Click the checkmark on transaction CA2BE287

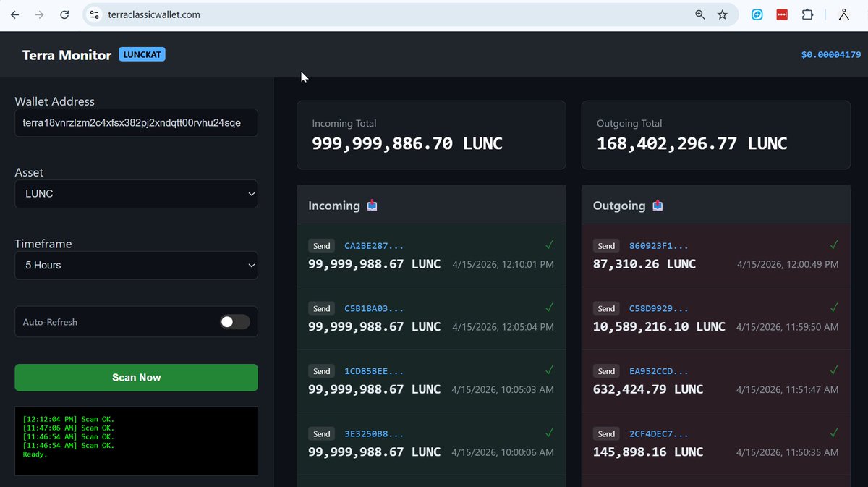coord(549,245)
